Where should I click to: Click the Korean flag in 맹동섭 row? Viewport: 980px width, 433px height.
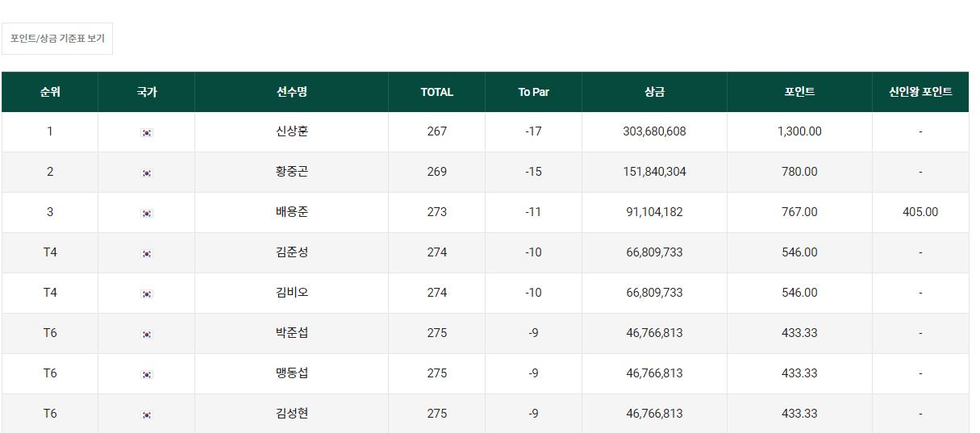(x=147, y=374)
